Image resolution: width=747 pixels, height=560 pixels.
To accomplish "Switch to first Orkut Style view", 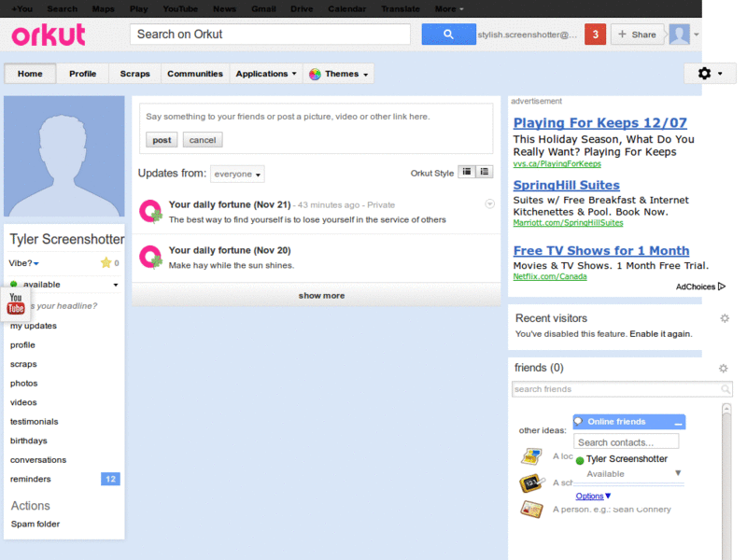I will 466,172.
